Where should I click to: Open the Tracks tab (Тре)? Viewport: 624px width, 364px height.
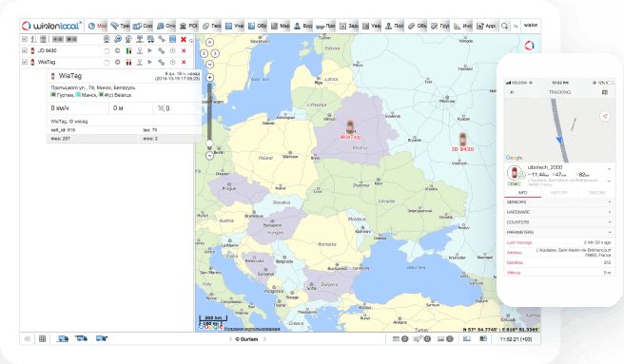coord(120,26)
